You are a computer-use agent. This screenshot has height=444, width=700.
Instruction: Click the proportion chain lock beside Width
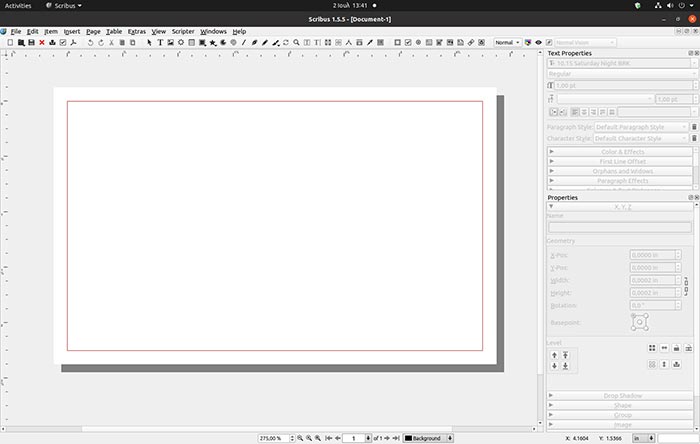(x=686, y=286)
